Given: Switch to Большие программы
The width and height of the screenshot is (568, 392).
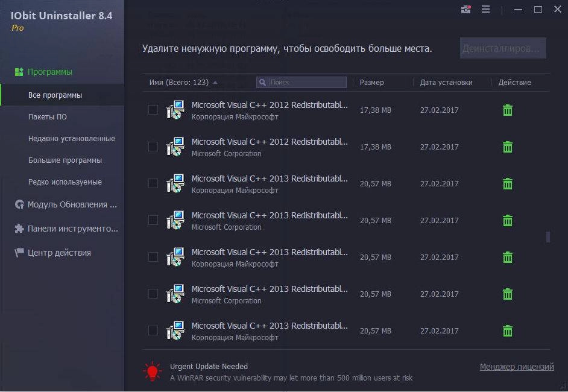Looking at the screenshot, I should click(65, 160).
